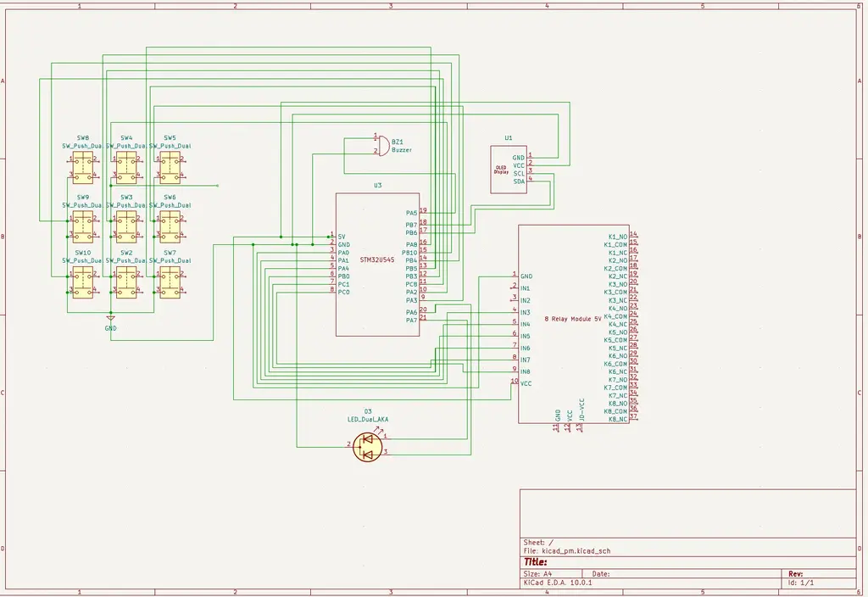Select the SW8 push button symbol
The height and width of the screenshot is (597, 868).
point(83,167)
